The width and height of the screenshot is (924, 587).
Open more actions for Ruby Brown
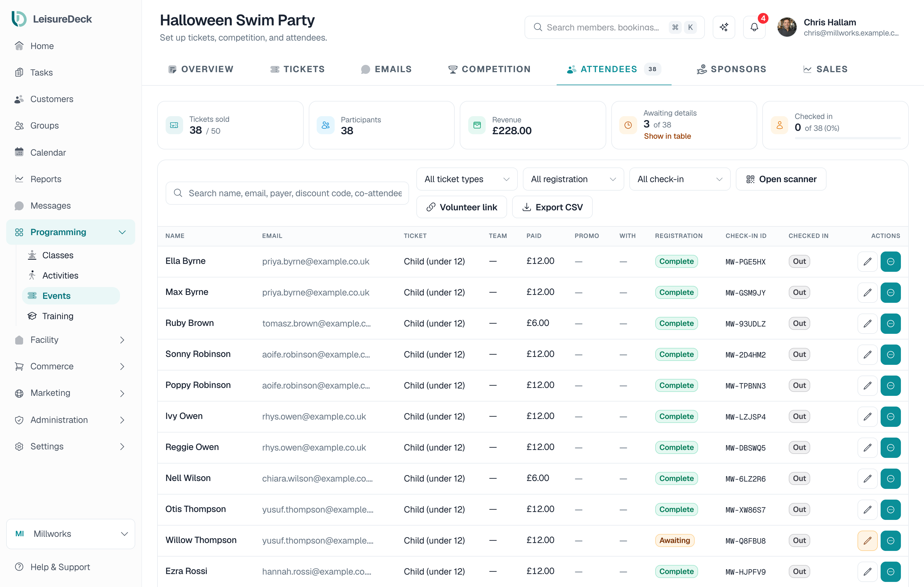[x=890, y=323]
